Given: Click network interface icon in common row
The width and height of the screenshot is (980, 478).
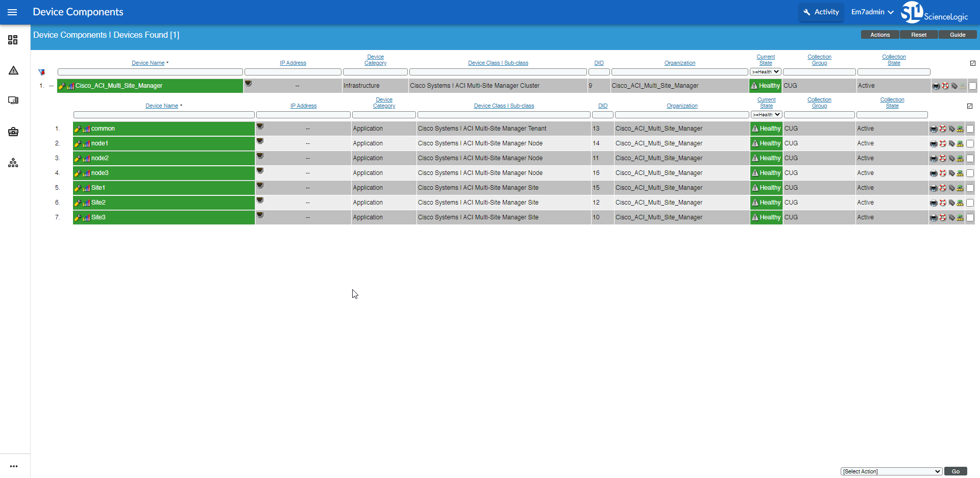Looking at the screenshot, I should pyautogui.click(x=260, y=126).
